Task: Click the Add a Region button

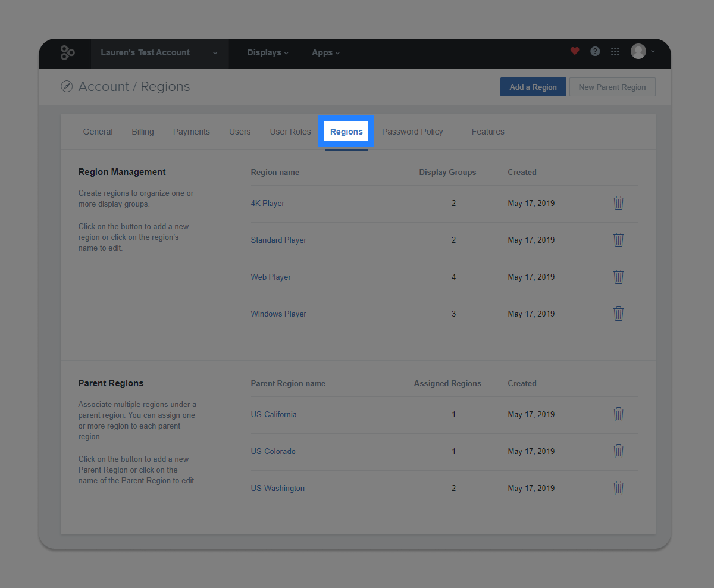Action: [533, 87]
